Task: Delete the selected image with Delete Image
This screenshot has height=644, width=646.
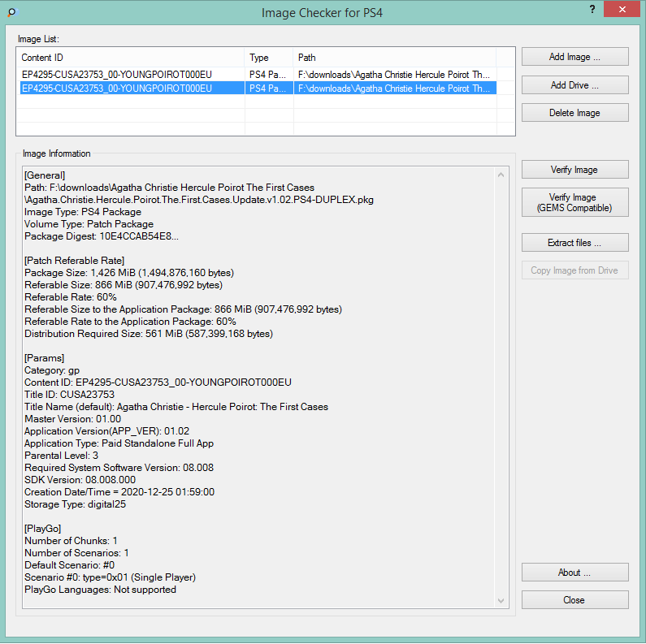Action: [x=574, y=113]
